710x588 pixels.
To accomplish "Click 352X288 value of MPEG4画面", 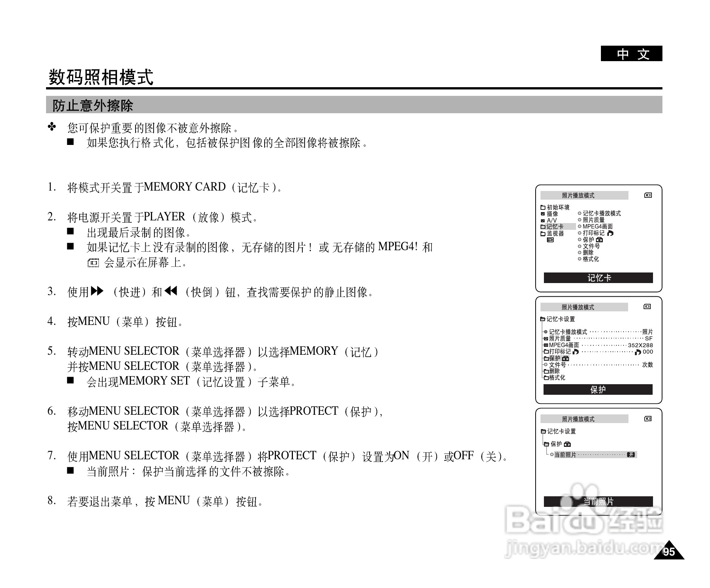I will [x=640, y=345].
